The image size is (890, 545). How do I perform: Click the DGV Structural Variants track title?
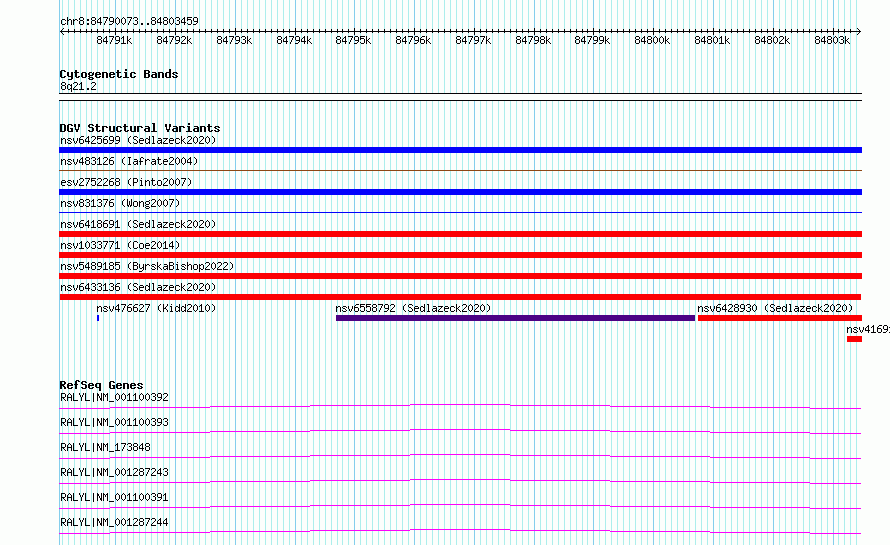point(140,128)
